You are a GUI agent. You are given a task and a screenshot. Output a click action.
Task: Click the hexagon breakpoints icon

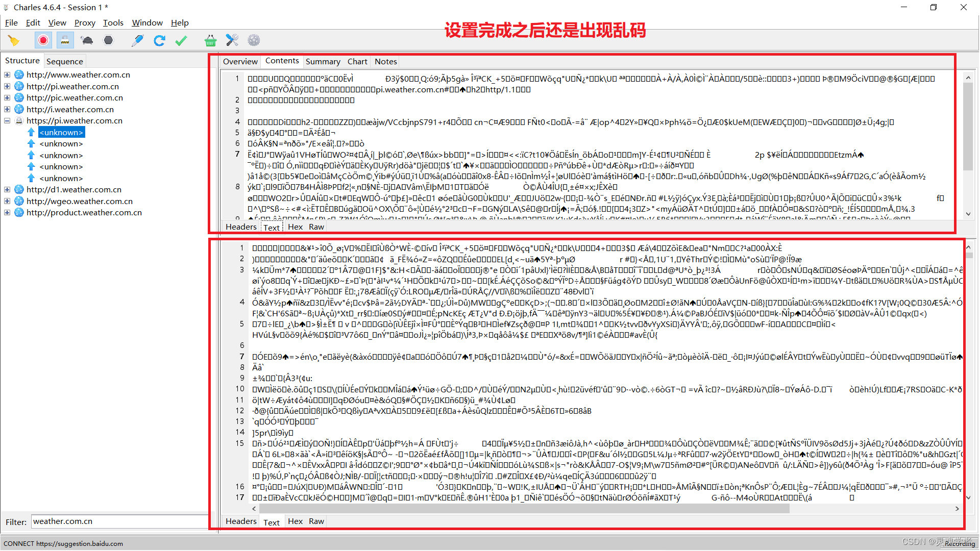pyautogui.click(x=108, y=40)
